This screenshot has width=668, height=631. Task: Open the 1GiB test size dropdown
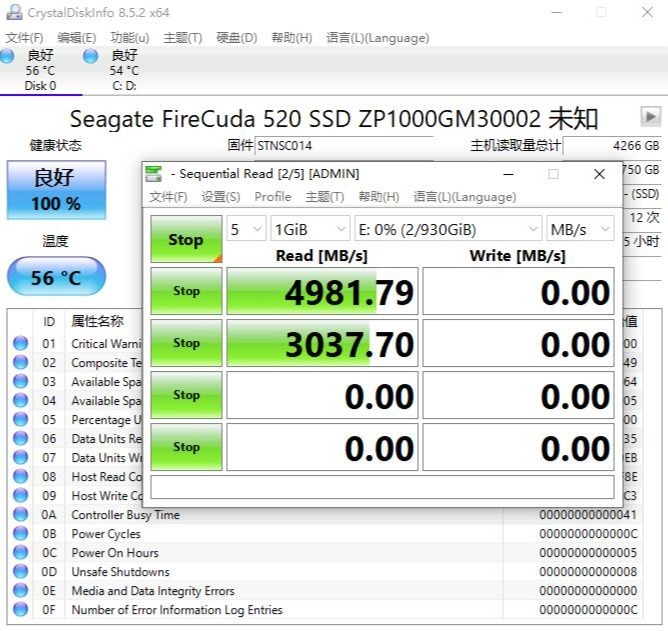pos(310,229)
